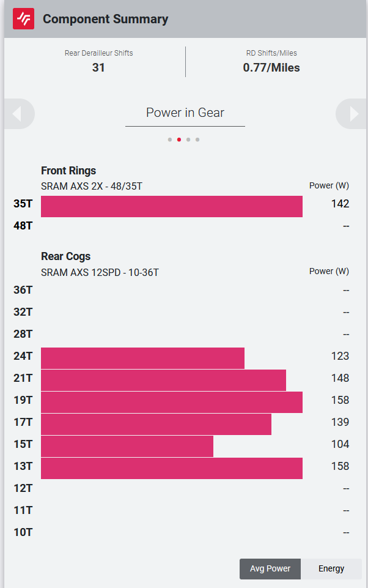Jump to the fourth carousel dot
The width and height of the screenshot is (368, 588).
(x=197, y=140)
